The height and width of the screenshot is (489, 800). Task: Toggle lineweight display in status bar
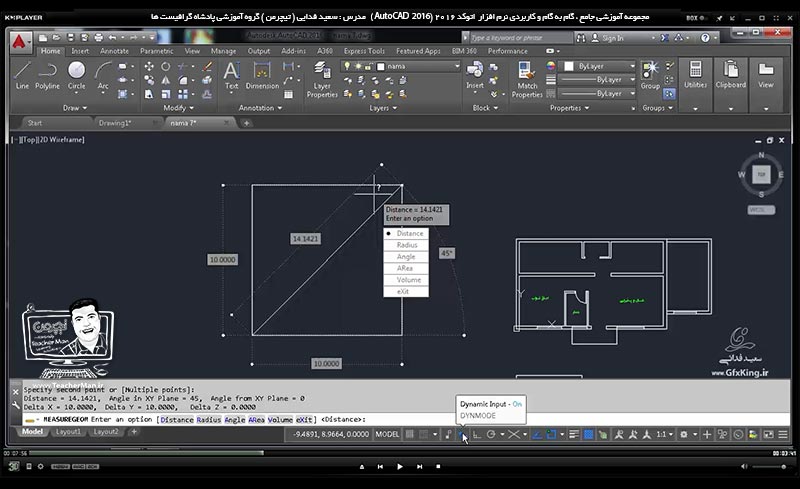(x=574, y=434)
